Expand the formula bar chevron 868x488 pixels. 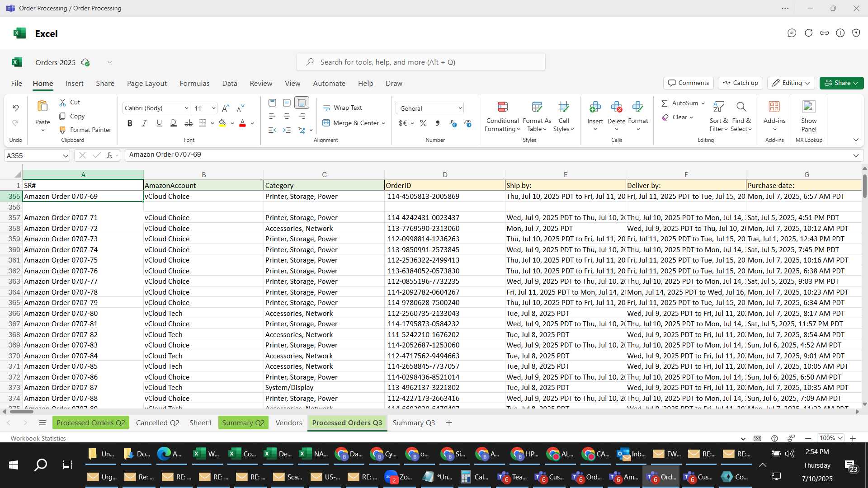(856, 155)
